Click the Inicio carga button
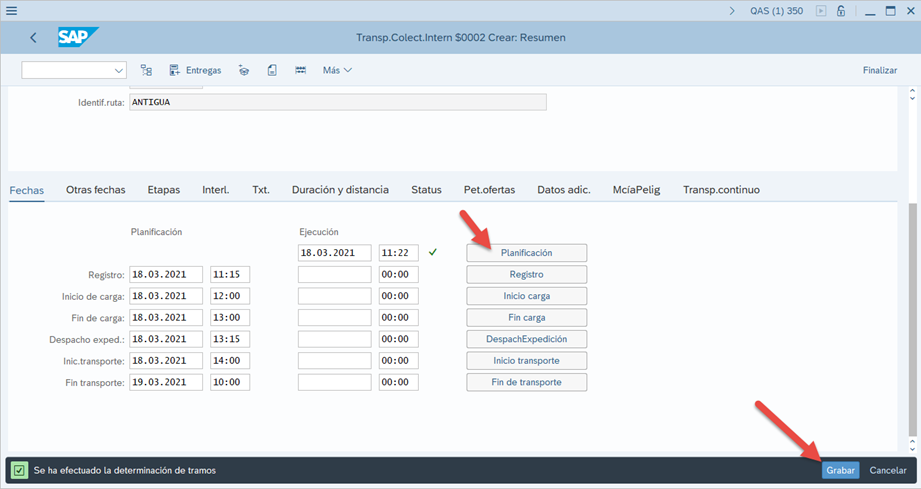The height and width of the screenshot is (489, 921). [x=526, y=296]
